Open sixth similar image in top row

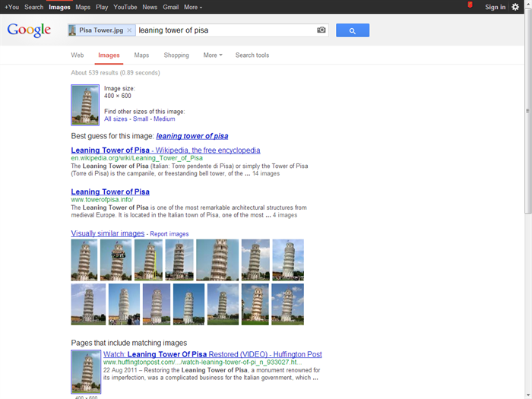255,260
